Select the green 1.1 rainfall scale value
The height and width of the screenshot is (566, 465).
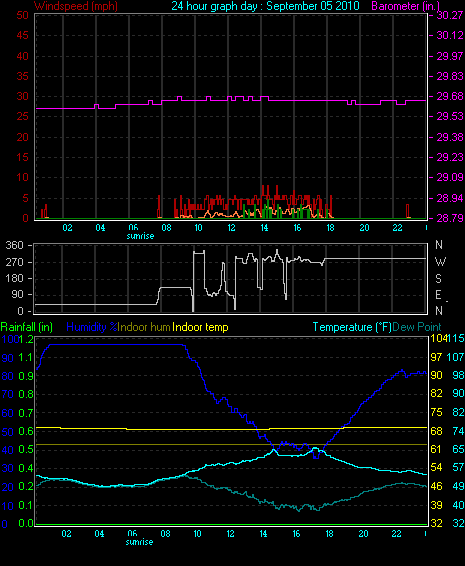(x=26, y=357)
